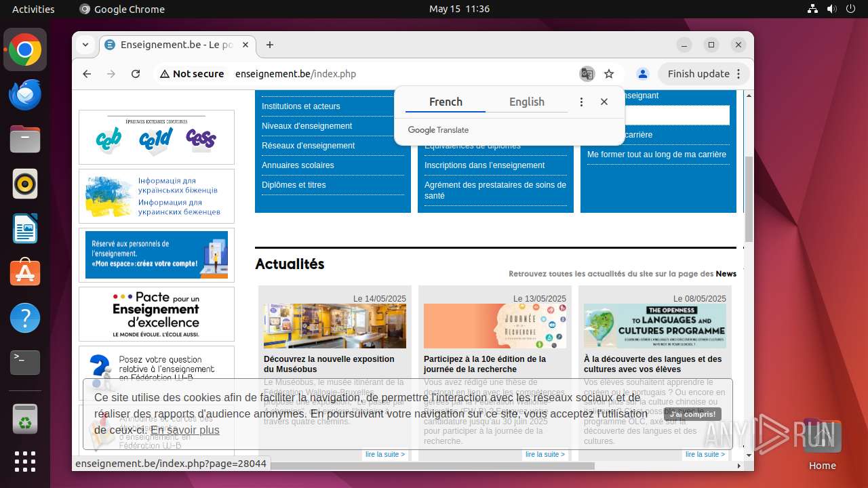Screen dimensions: 868x488
Task: Open the Google Translate icon in address bar
Action: click(x=587, y=74)
